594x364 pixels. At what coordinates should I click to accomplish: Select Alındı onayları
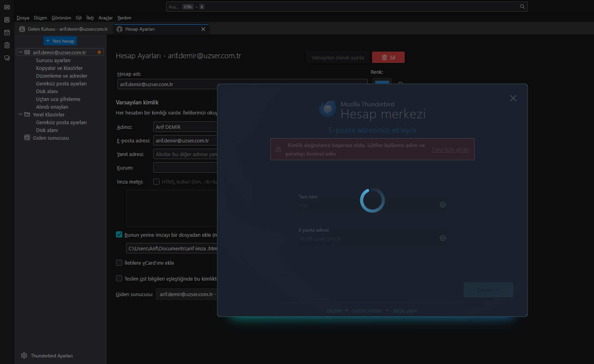point(52,107)
